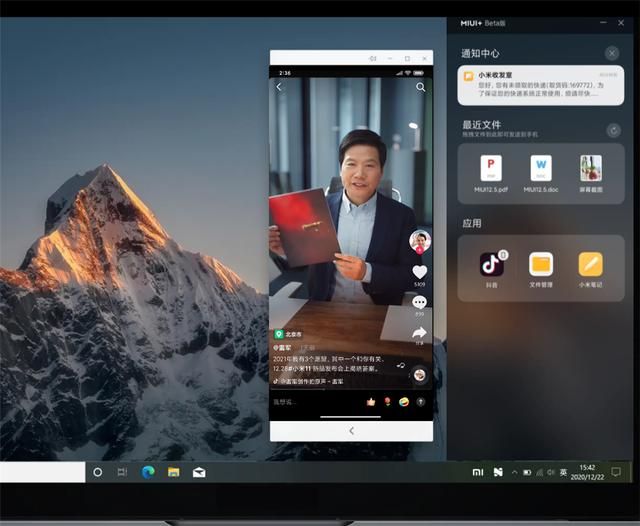The image size is (640, 526).
Task: Minimize the MIUI+ panel
Action: tap(603, 23)
